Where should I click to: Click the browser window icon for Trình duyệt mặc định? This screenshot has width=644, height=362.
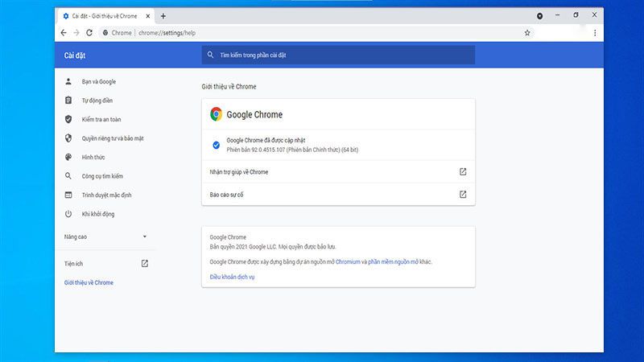(68, 195)
